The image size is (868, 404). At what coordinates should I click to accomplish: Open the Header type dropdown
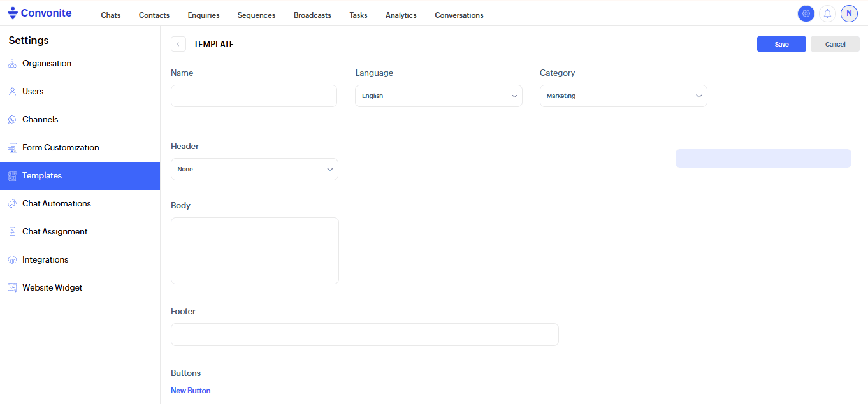[x=254, y=170]
